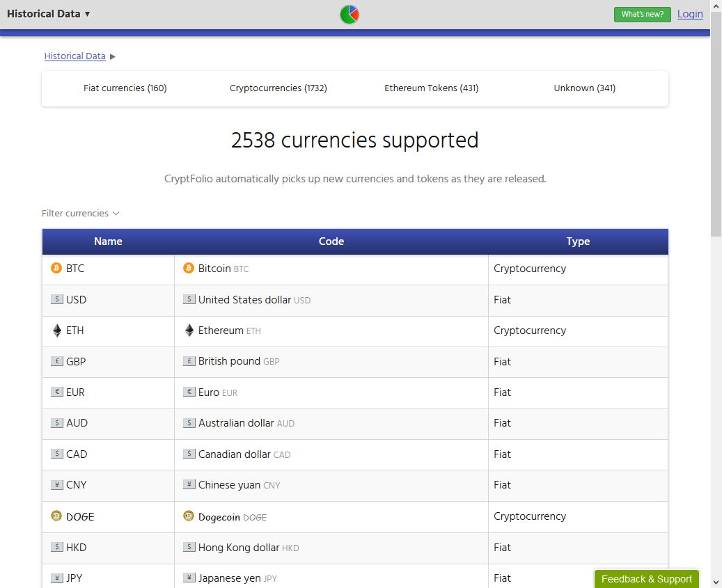Viewport: 722px width, 588px height.
Task: Click the dollar icon beside United States dollar
Action: [x=189, y=299]
